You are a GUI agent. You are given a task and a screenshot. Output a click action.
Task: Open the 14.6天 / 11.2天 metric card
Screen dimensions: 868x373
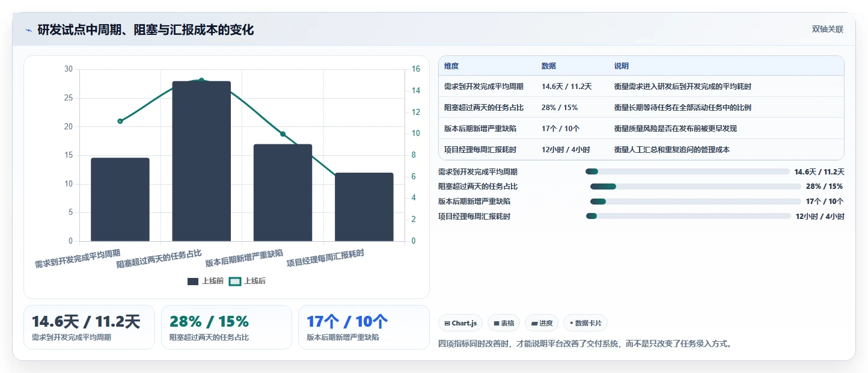(89, 327)
